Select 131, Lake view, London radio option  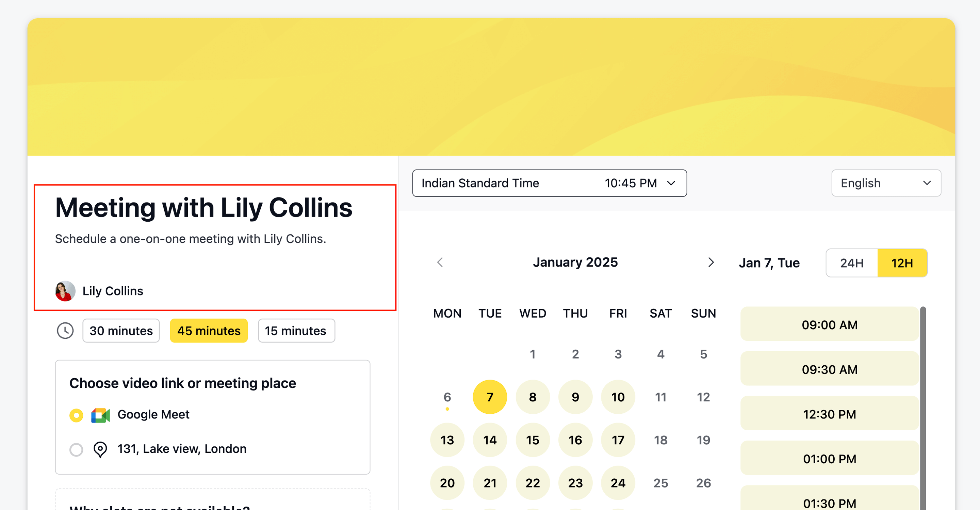tap(76, 449)
